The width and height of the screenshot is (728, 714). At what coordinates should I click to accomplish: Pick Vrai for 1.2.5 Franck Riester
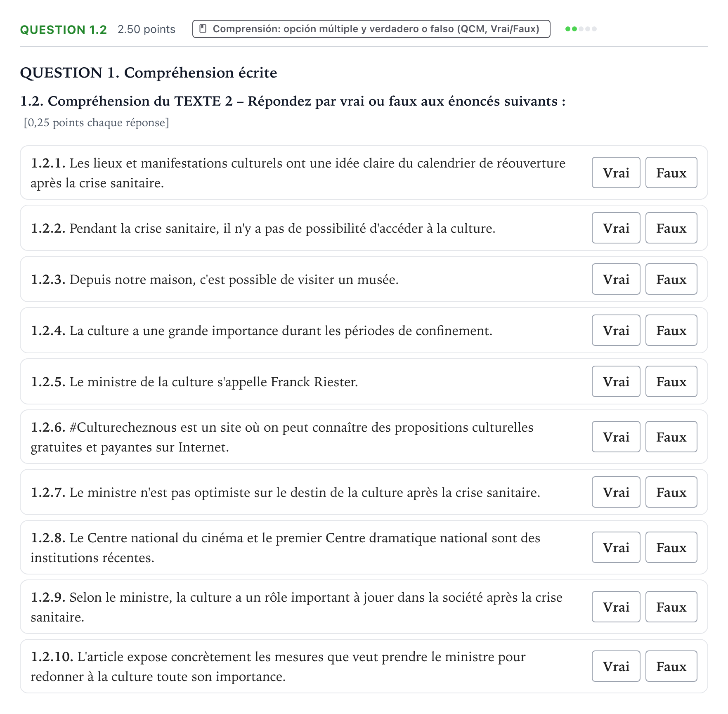click(616, 381)
